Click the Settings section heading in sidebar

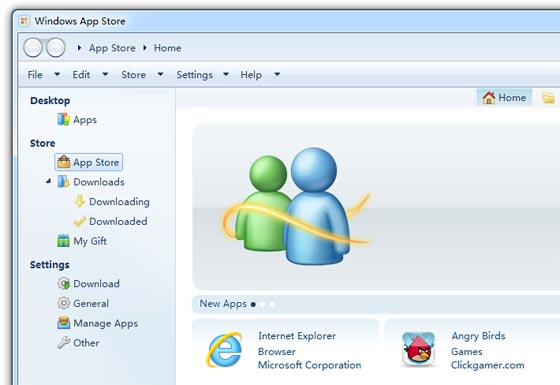(50, 265)
